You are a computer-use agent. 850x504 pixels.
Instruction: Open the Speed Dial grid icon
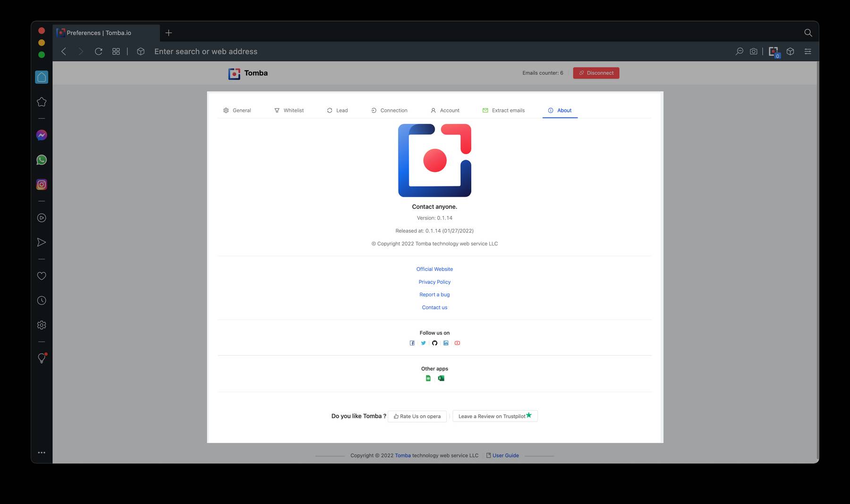pos(116,51)
